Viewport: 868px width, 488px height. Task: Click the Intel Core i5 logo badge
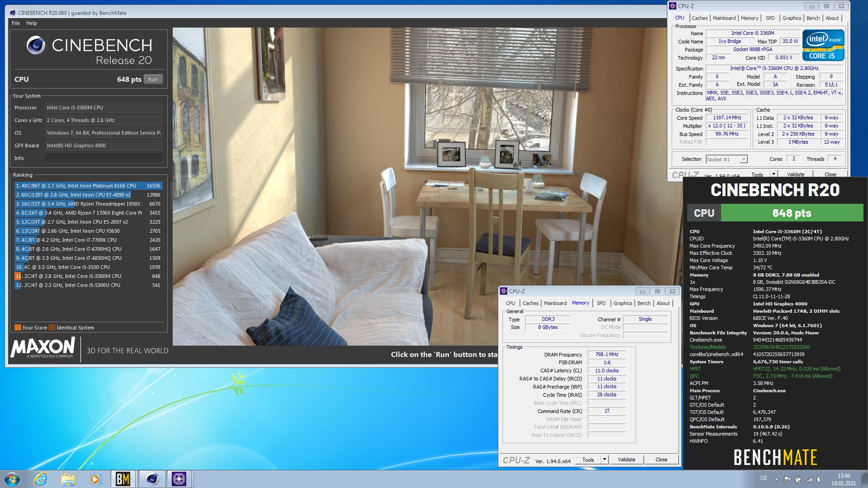[823, 45]
